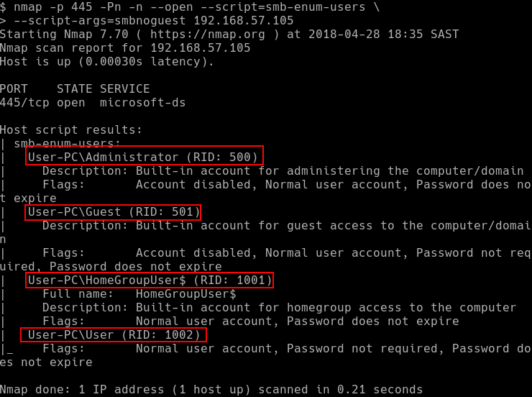Click the 445/tcp port entry
The width and height of the screenshot is (532, 397).
(x=24, y=103)
